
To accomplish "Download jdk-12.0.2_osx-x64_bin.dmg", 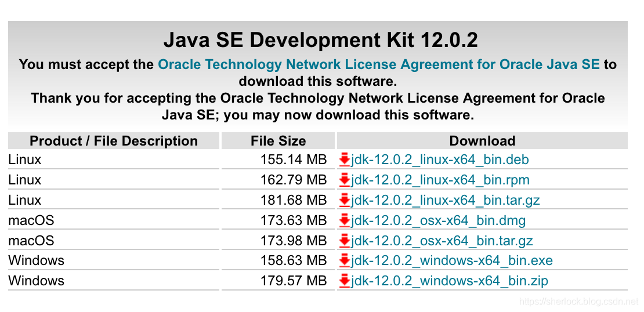I will pyautogui.click(x=438, y=220).
